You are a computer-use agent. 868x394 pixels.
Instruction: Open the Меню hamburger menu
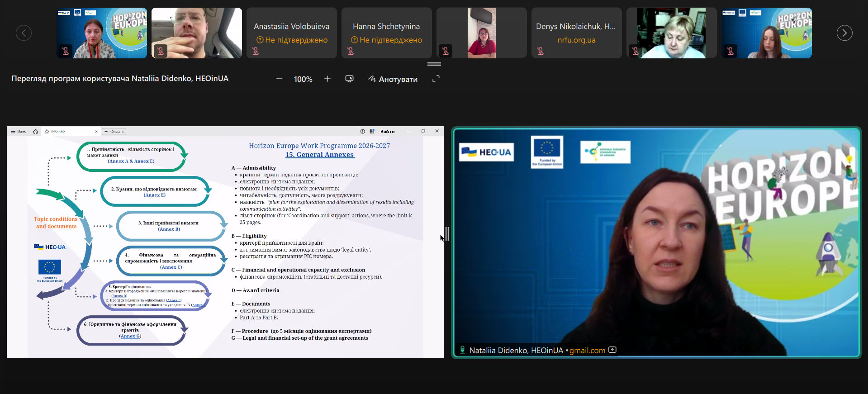point(19,132)
